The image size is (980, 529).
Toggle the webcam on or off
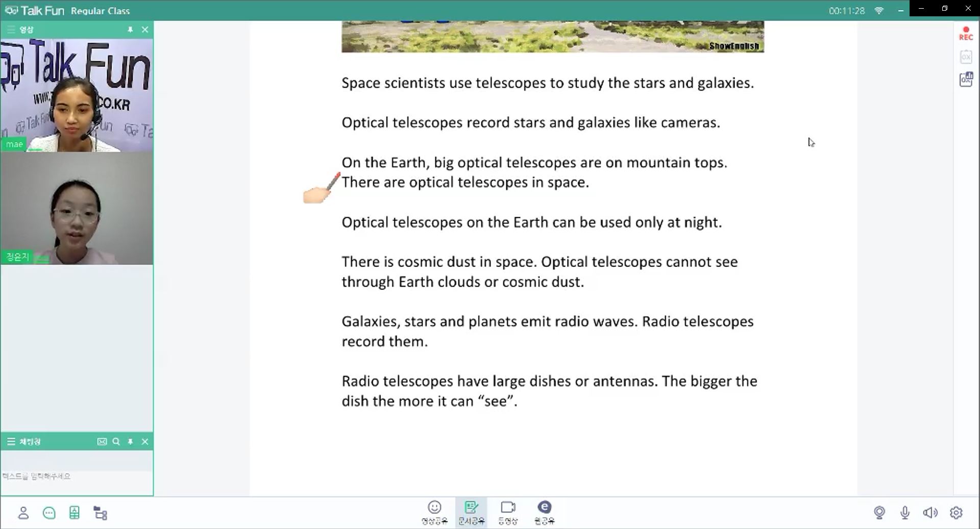click(x=879, y=512)
